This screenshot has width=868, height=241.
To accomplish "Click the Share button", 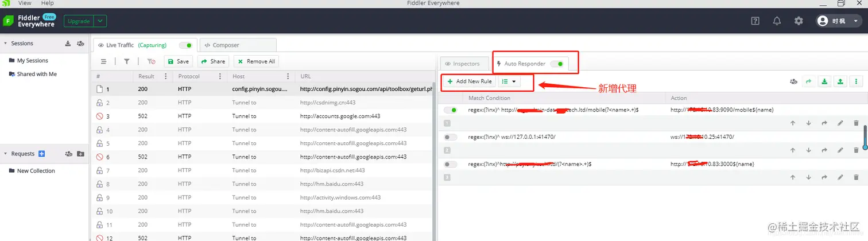I will 214,61.
